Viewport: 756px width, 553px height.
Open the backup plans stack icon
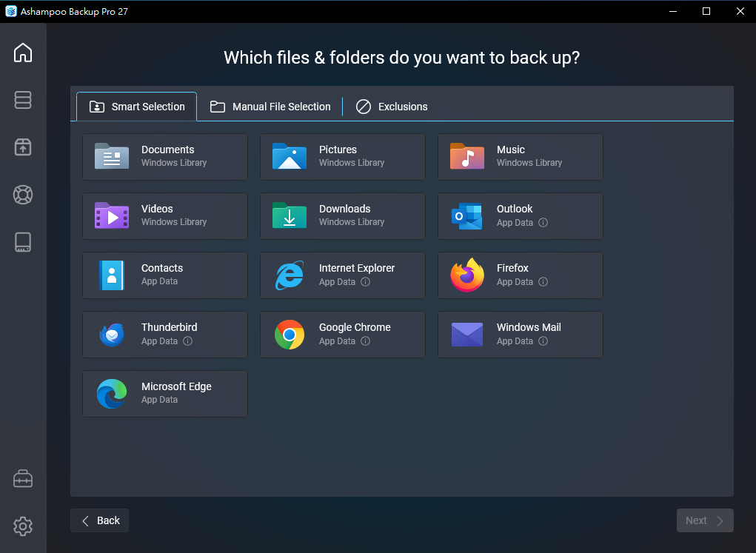(23, 100)
